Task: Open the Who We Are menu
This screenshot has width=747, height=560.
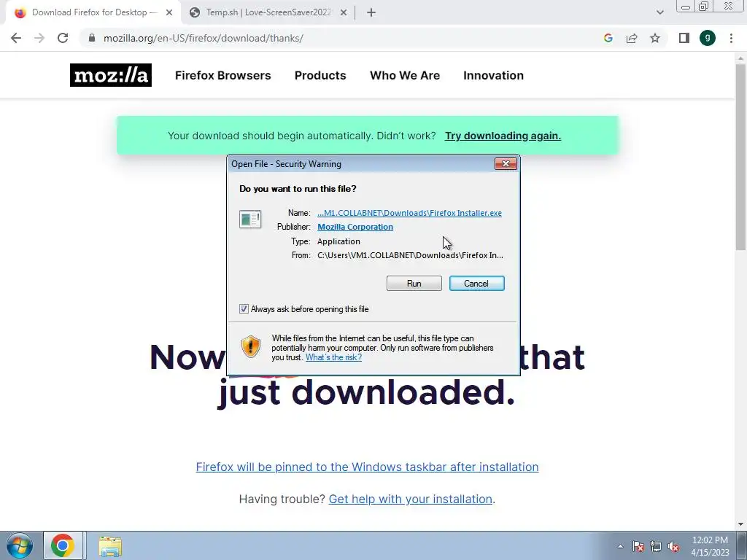Action: click(405, 75)
